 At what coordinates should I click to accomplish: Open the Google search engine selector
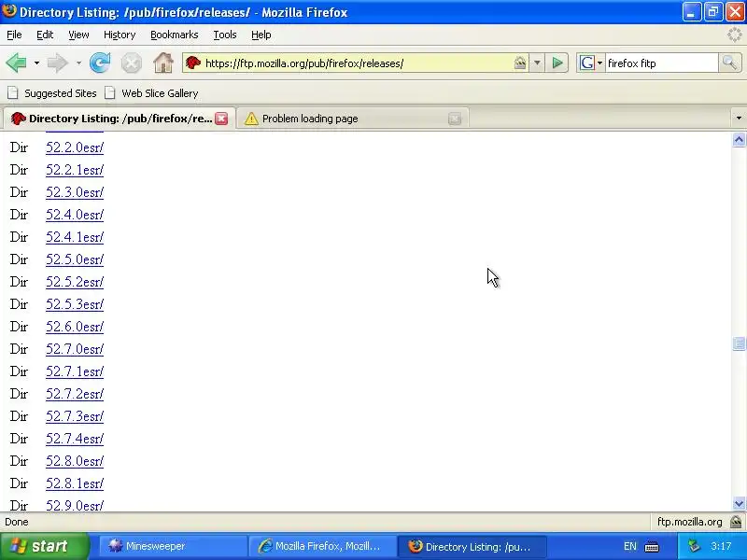pyautogui.click(x=591, y=63)
